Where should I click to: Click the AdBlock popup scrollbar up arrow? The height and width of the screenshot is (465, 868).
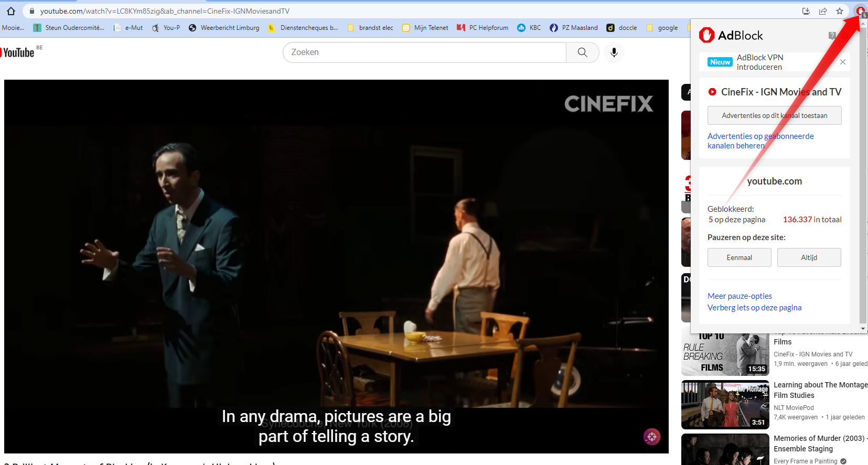[863, 23]
